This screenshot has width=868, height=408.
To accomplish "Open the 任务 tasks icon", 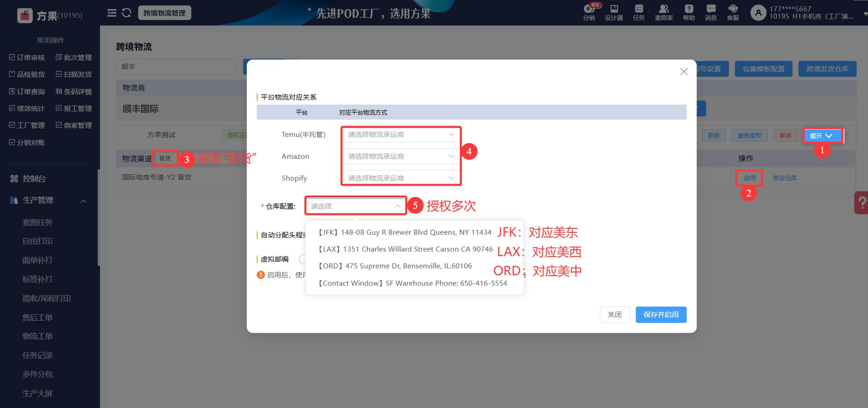I will (x=639, y=12).
